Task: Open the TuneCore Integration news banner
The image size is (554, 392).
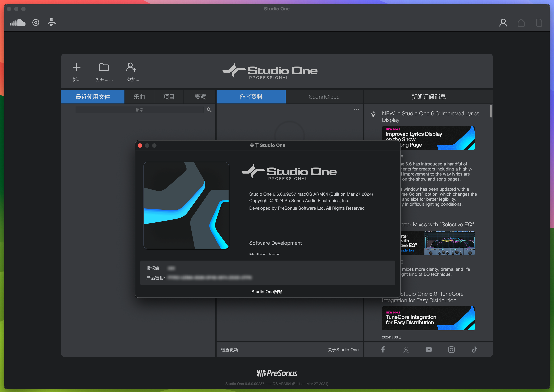Action: coord(428,318)
